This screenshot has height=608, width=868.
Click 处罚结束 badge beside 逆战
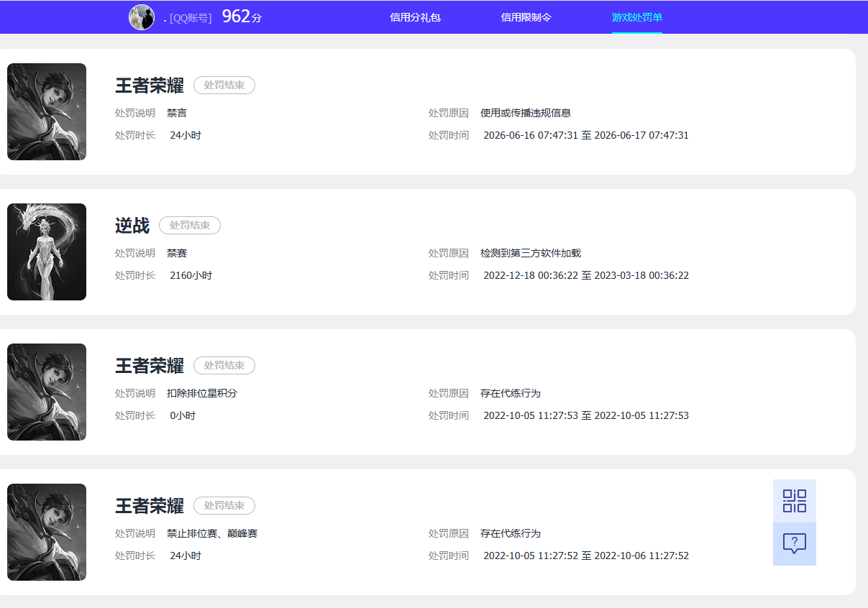[190, 225]
